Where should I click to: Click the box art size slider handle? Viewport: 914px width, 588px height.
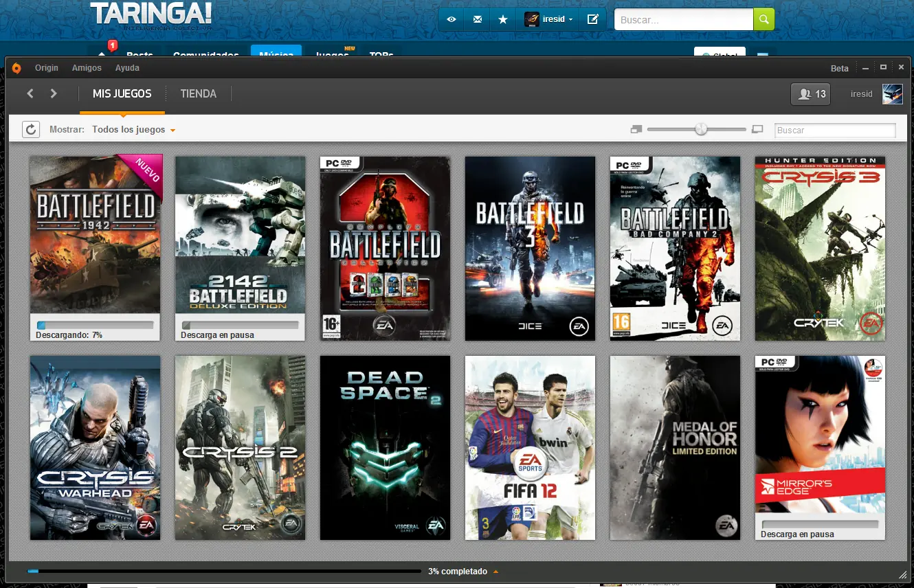point(701,128)
